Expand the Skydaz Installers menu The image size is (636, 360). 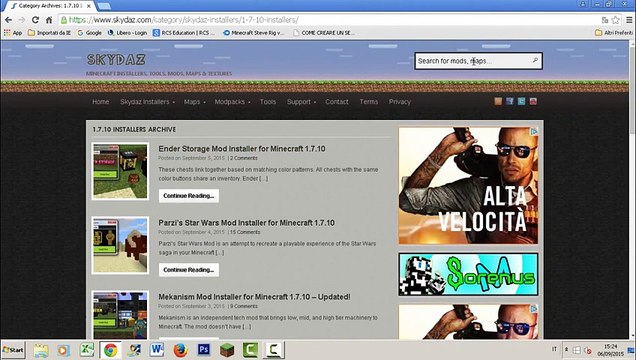(148, 102)
